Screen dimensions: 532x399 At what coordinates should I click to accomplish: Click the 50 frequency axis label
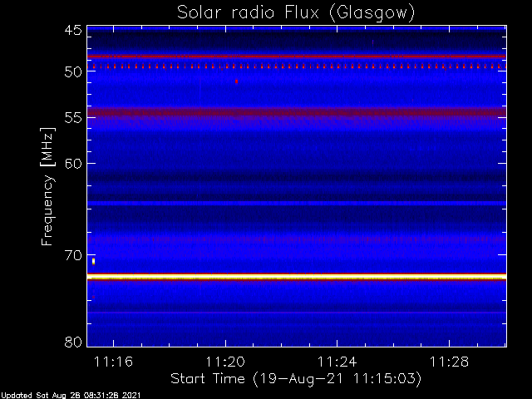[73, 71]
